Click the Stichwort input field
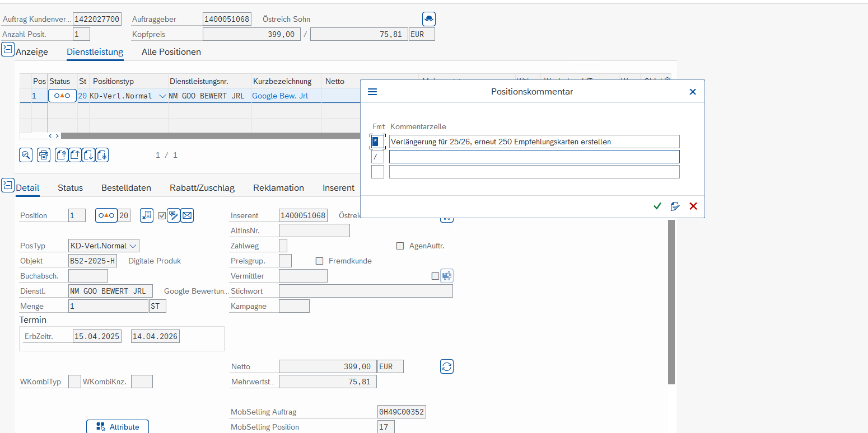The height and width of the screenshot is (433, 868). pyautogui.click(x=366, y=291)
